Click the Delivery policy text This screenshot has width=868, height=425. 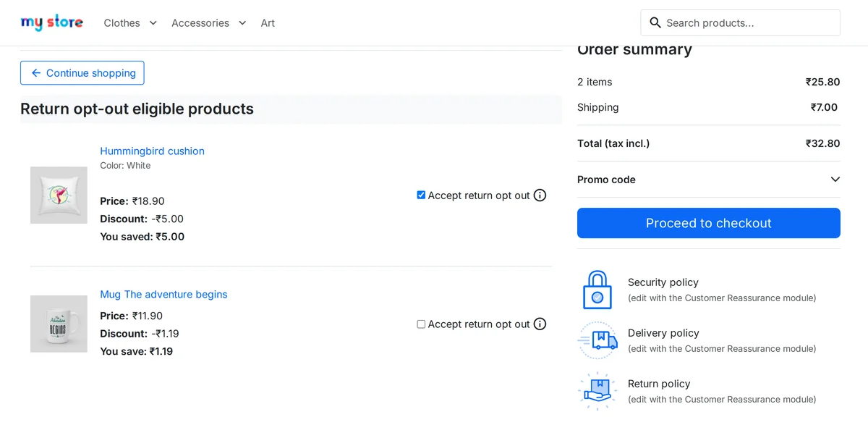pyautogui.click(x=663, y=333)
